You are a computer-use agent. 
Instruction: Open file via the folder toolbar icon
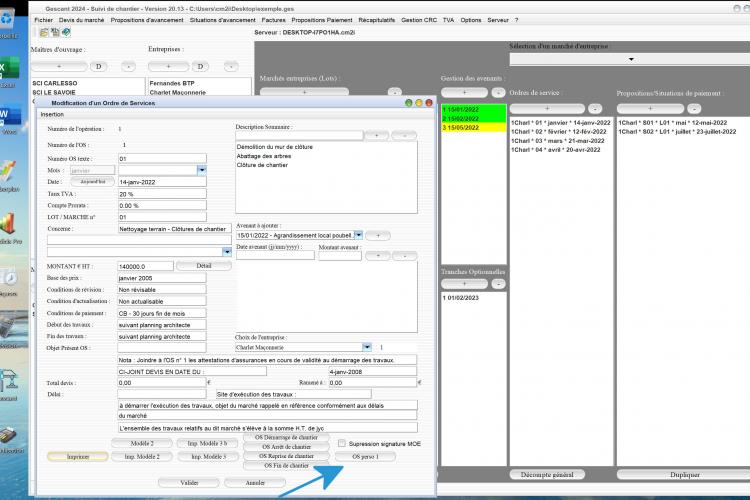point(44,32)
